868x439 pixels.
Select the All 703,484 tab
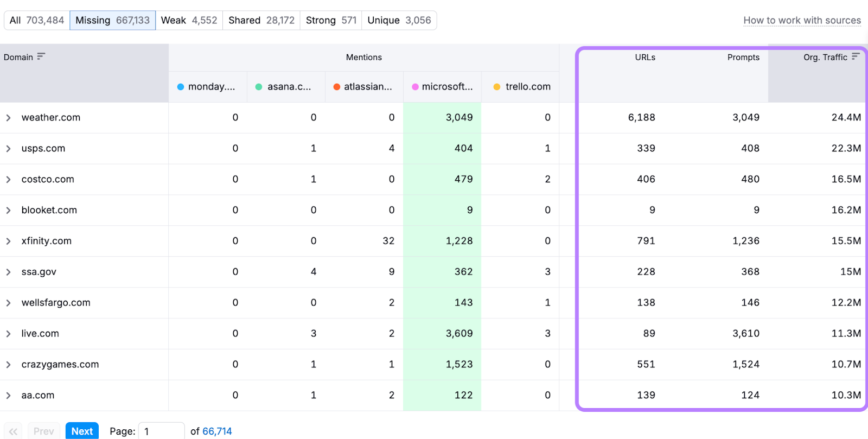(37, 20)
